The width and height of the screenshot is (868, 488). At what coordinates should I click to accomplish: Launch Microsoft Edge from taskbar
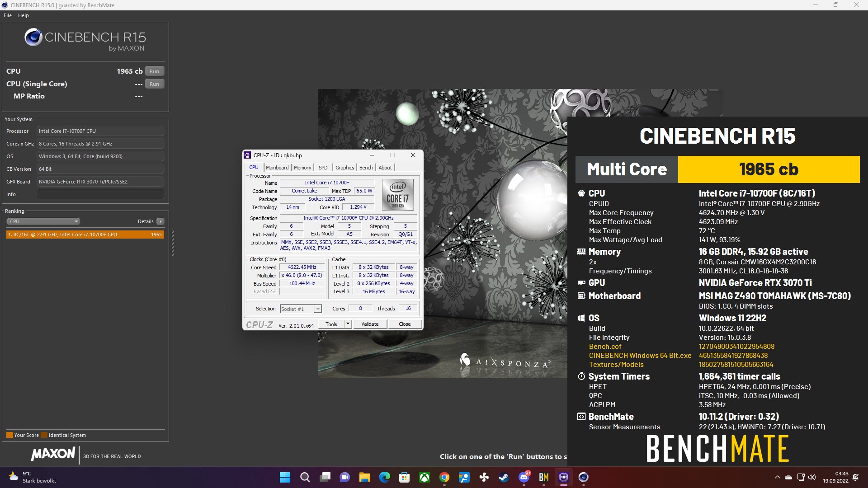click(385, 477)
